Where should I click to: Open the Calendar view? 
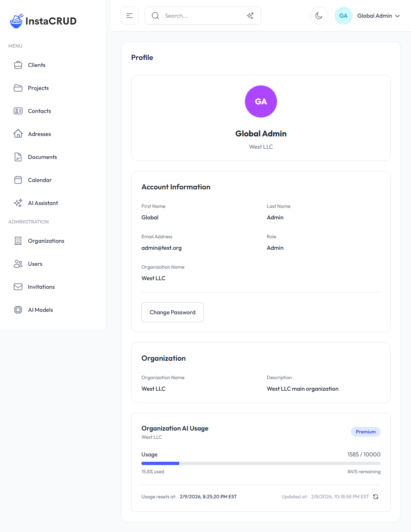click(39, 180)
